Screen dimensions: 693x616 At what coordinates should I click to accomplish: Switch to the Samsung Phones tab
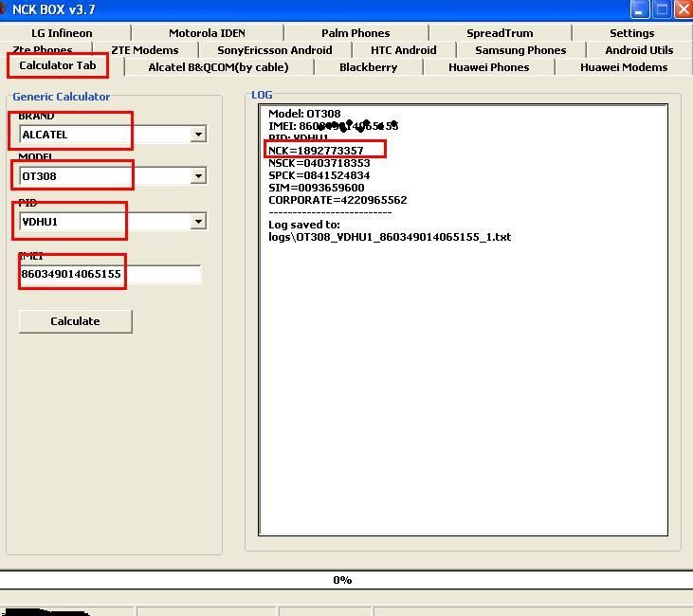coord(520,50)
